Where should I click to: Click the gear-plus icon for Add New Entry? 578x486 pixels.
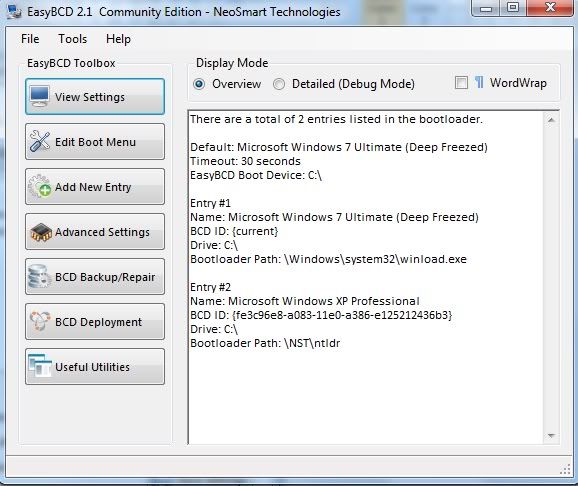(40, 187)
